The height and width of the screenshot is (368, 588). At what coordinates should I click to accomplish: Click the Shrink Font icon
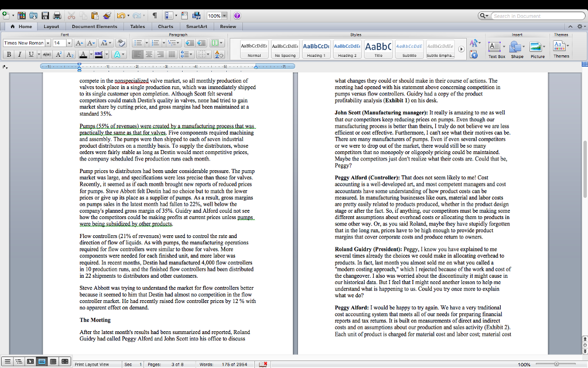tap(90, 43)
